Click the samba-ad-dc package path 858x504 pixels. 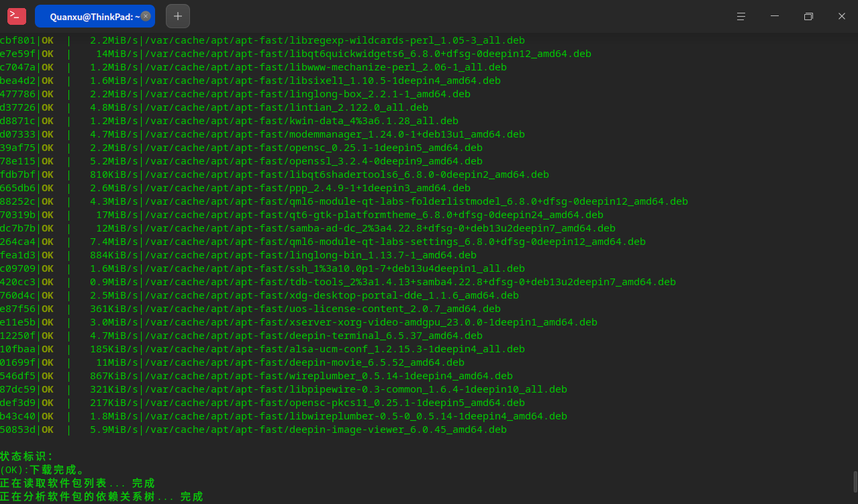click(x=380, y=228)
